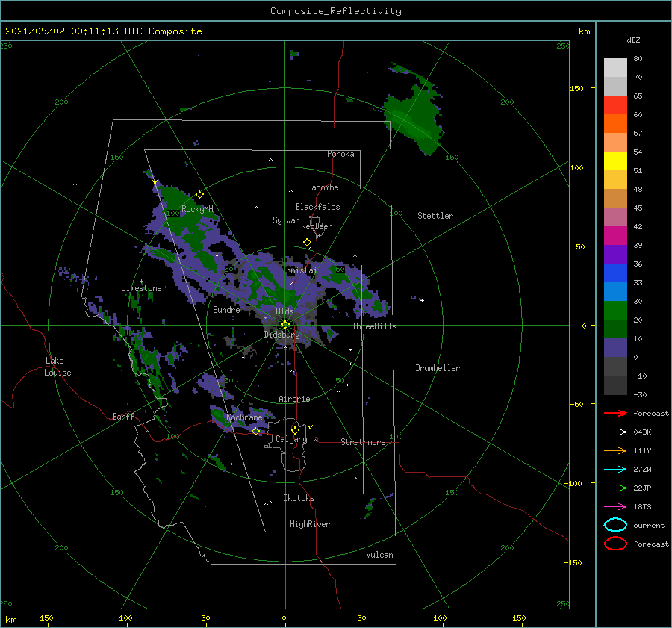Pick the bright green swatch on the dBZ scale
Screen dimensions: 672x628
(x=615, y=310)
